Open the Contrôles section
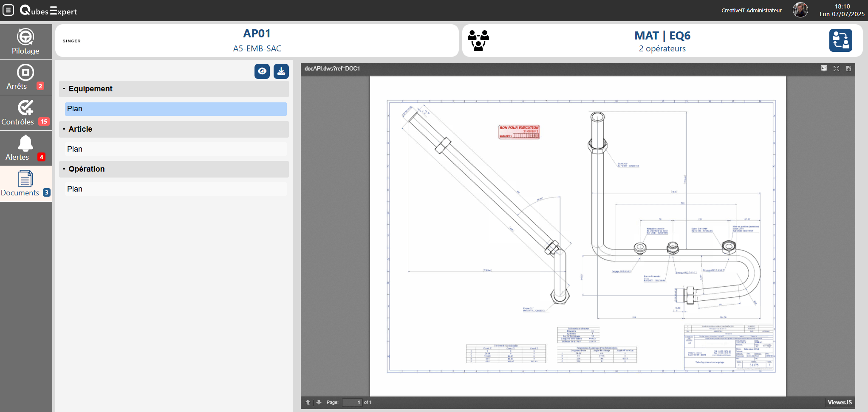 click(25, 113)
